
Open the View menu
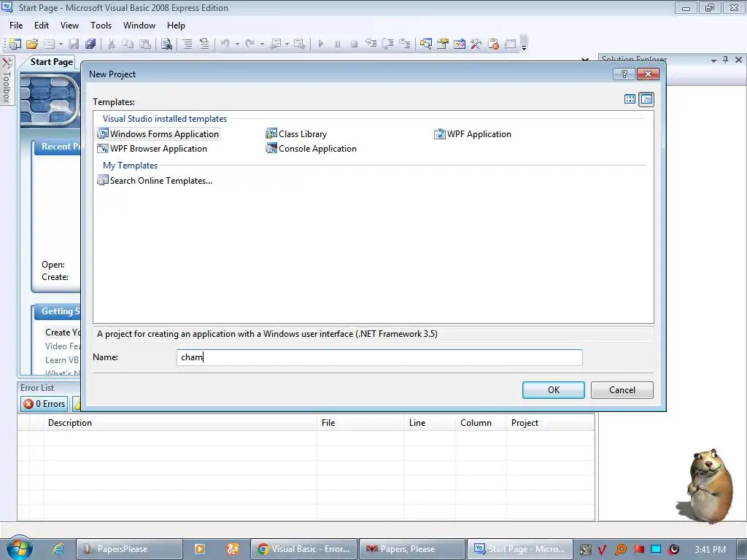click(69, 26)
